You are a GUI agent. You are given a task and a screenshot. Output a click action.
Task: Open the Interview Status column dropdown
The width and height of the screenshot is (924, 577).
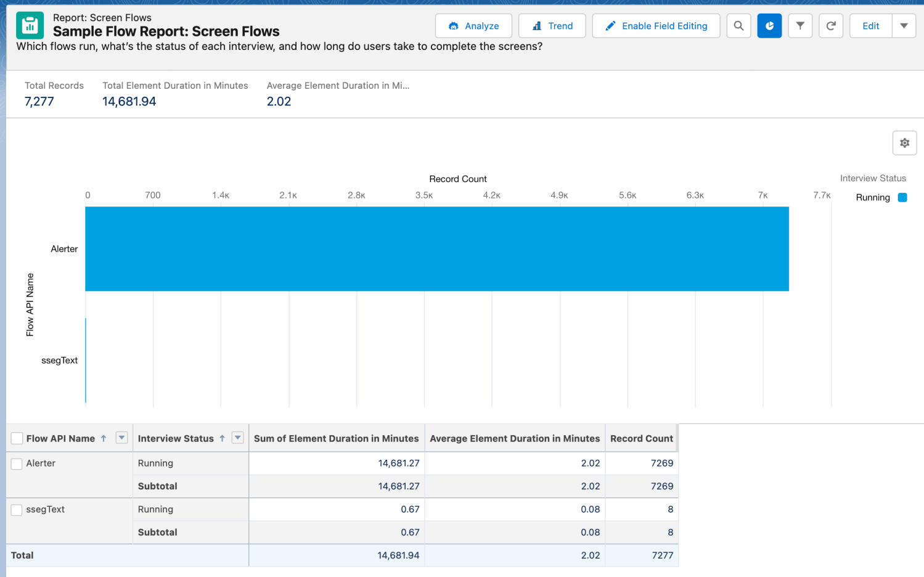click(237, 438)
